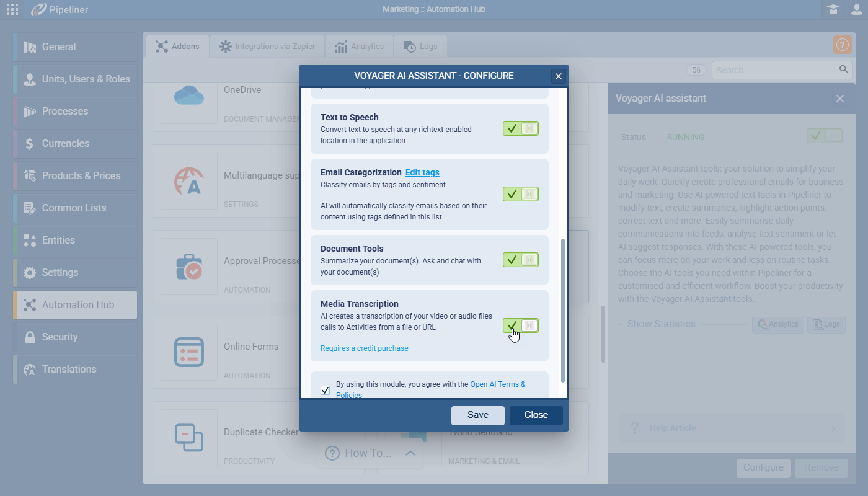Click the Save button in dialog
Viewport: 868px width, 496px height.
point(477,415)
